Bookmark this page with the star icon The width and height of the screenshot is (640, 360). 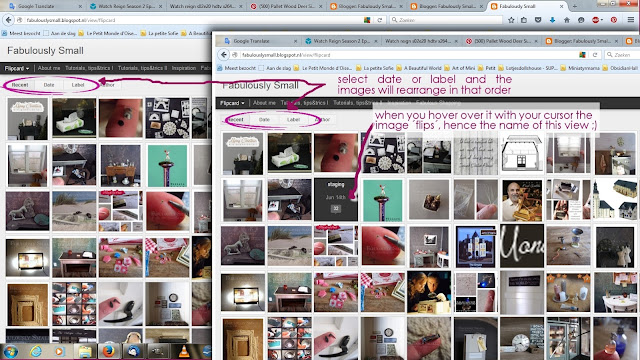[x=511, y=20]
